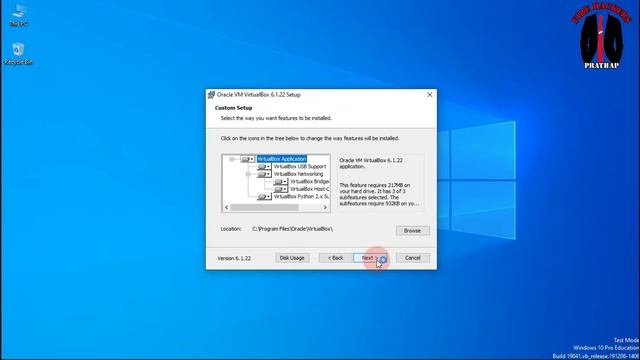Image resolution: width=640 pixels, height=360 pixels.
Task: Click the feature tree horizontal scrollbar thumb
Action: (x=264, y=208)
